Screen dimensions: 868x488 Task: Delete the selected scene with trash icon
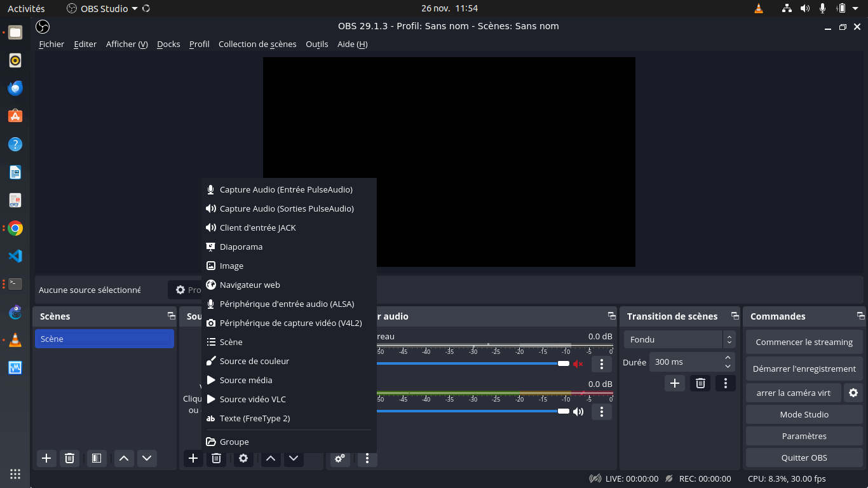70,458
